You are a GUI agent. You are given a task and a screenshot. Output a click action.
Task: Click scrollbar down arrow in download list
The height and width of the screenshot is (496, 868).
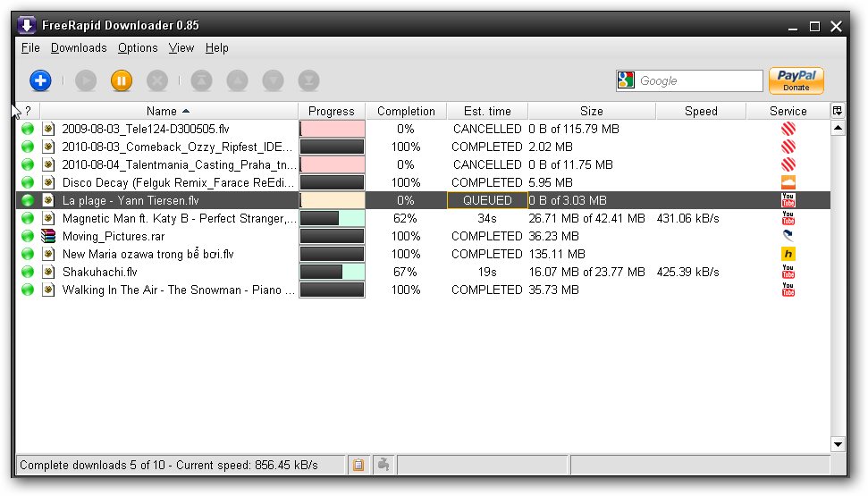click(838, 444)
